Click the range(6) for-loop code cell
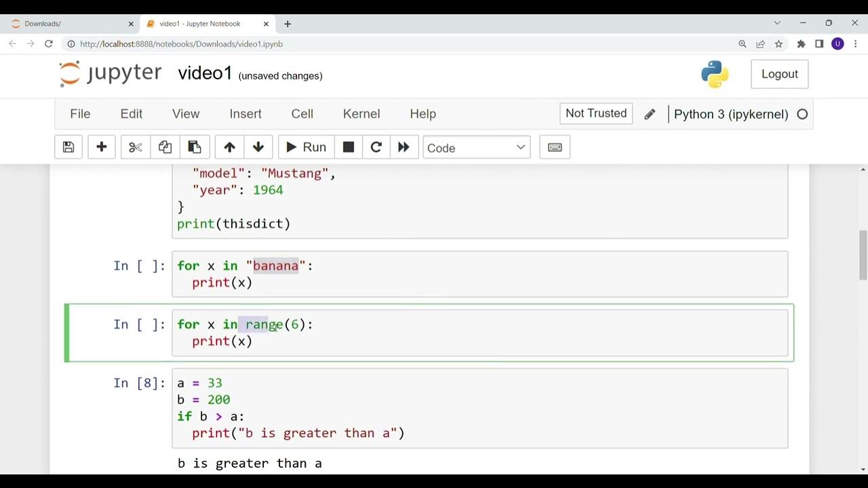The image size is (868, 488). coord(480,333)
